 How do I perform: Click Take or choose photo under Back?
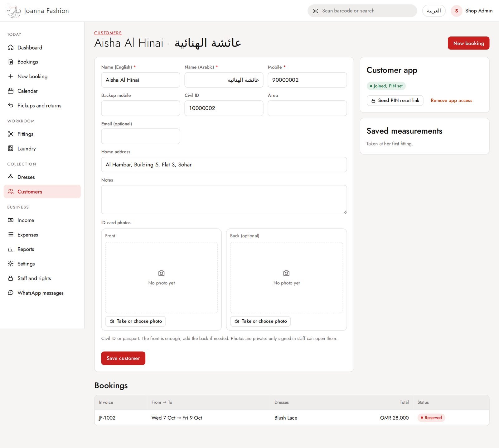[260, 321]
